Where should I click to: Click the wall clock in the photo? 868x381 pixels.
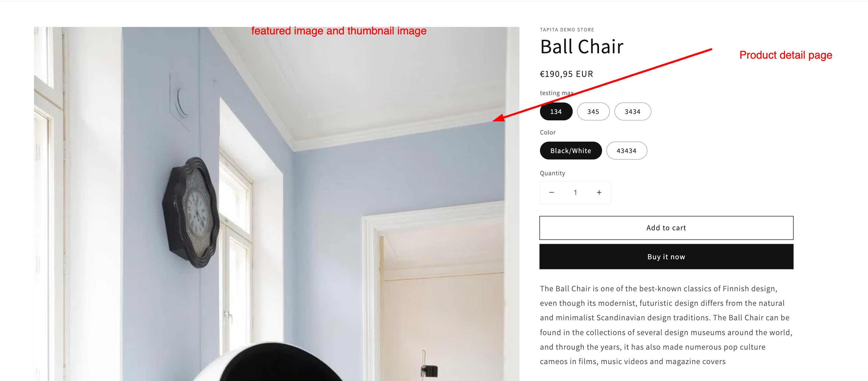pos(190,213)
